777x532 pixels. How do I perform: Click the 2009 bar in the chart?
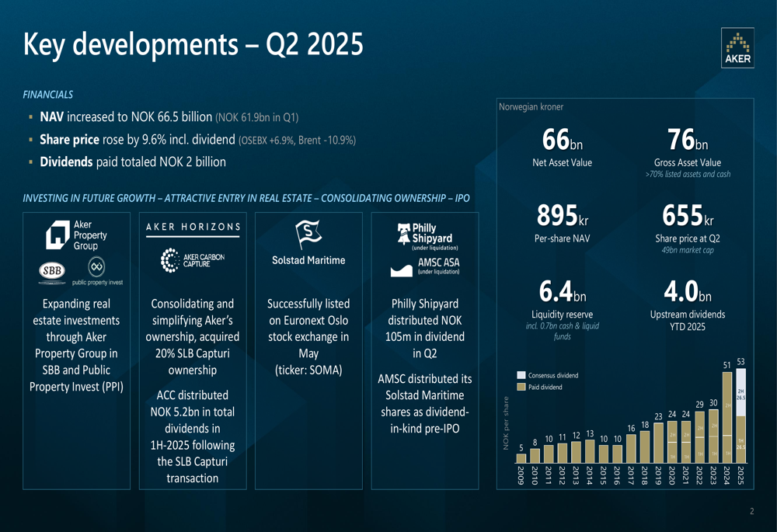point(521,458)
